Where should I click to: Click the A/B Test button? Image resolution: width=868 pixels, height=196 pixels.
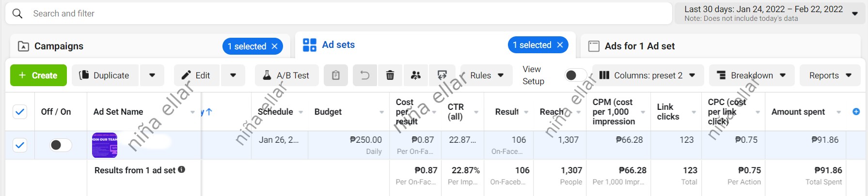[286, 75]
